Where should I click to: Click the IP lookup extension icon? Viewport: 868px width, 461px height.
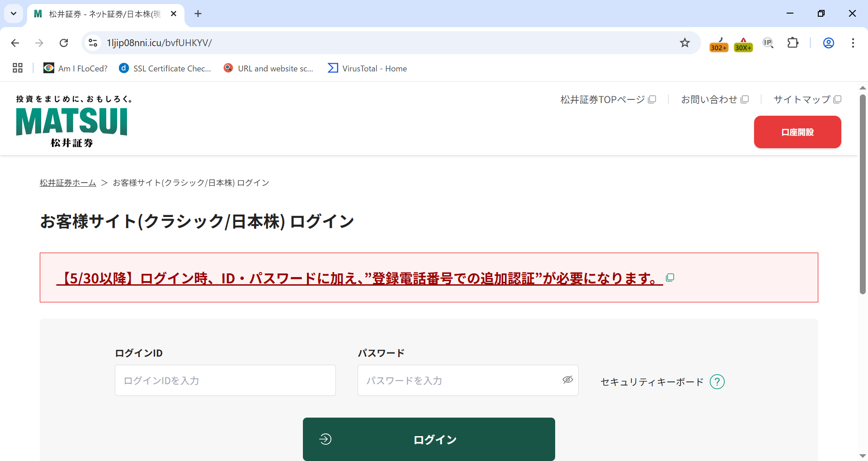pos(768,43)
